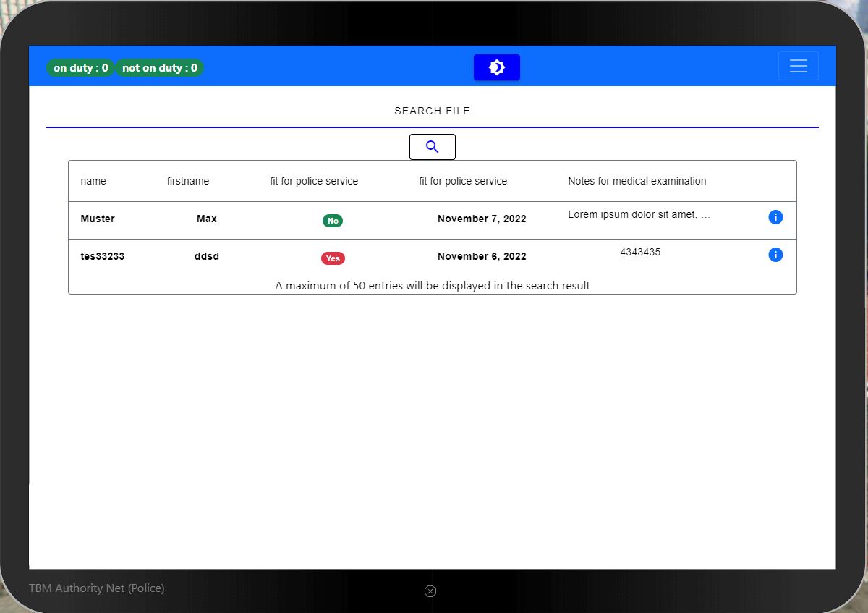Image resolution: width=868 pixels, height=613 pixels.
Task: Open info for Muster Max entry
Action: coord(775,217)
